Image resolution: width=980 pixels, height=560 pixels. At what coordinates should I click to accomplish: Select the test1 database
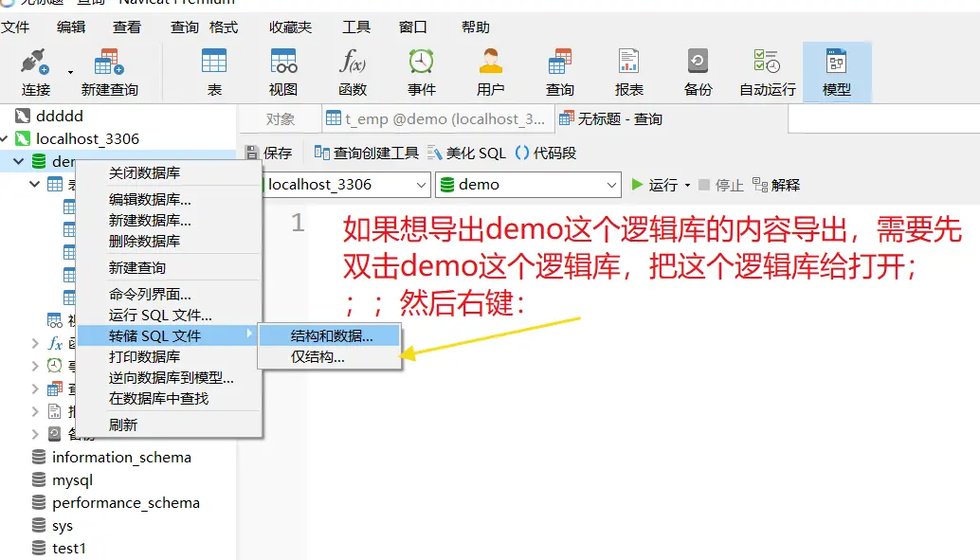[69, 548]
